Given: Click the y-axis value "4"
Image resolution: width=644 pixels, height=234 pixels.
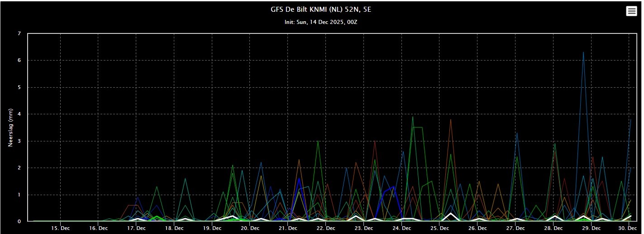Looking at the screenshot, I should [x=19, y=114].
